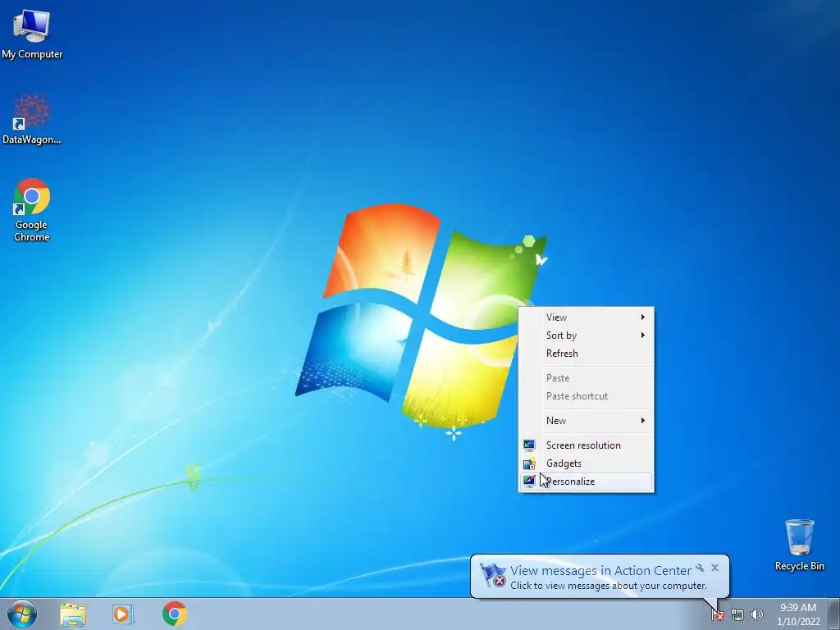Screen dimensions: 840x630
Task: Open the volume speaker tray icon
Action: click(x=756, y=614)
